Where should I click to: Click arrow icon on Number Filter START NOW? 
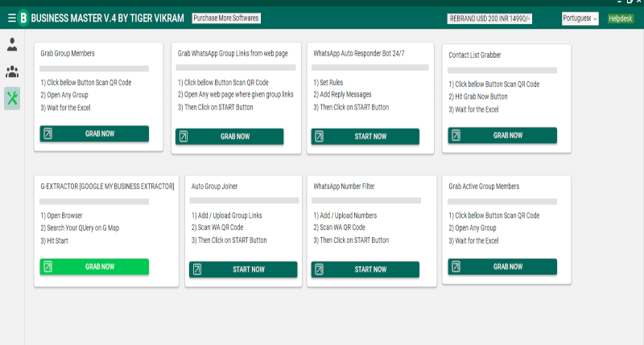tap(320, 269)
